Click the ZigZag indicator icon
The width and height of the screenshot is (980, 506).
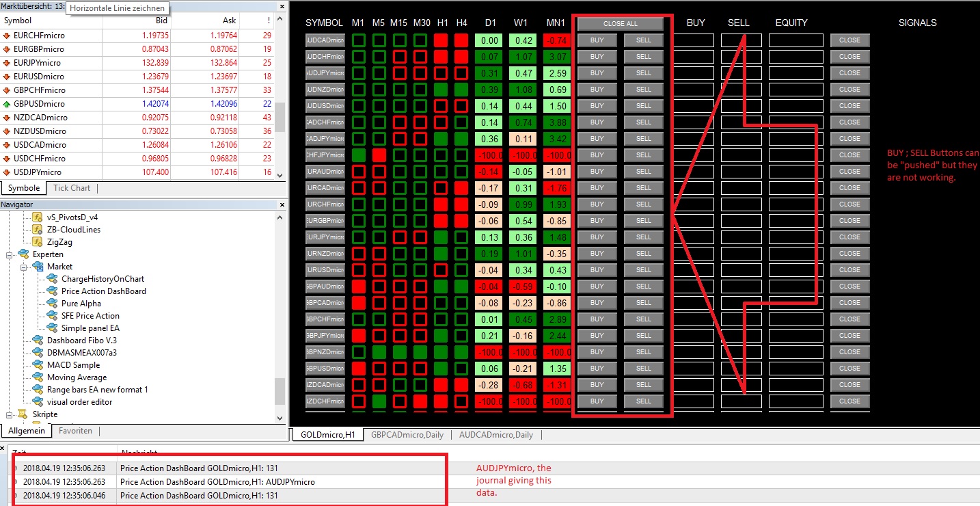click(38, 242)
